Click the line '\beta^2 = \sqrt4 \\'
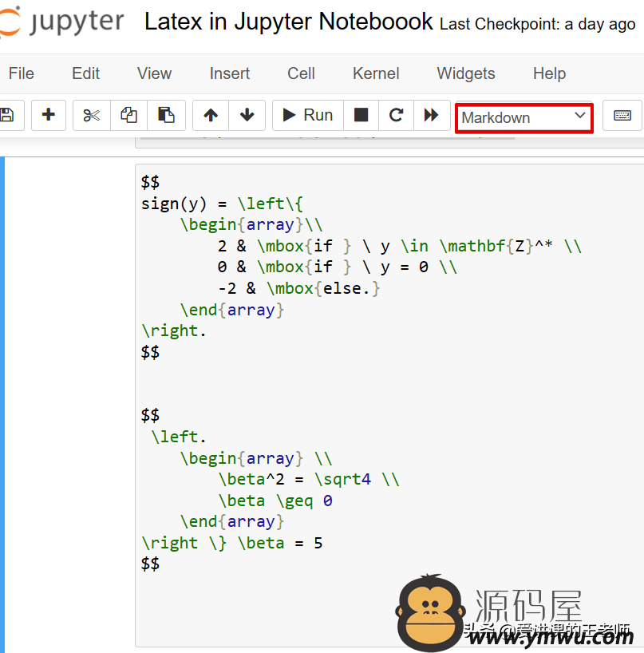Image resolution: width=644 pixels, height=653 pixels. [x=309, y=479]
